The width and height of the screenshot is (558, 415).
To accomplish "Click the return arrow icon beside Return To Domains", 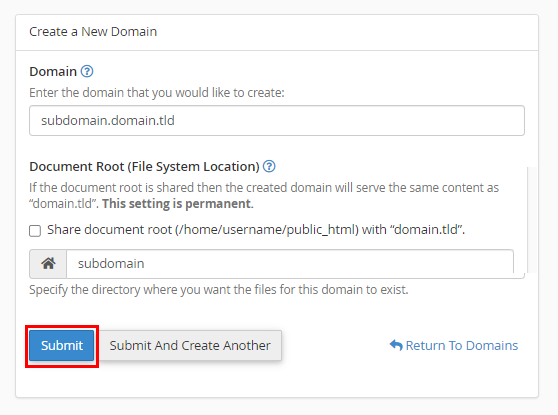I will pos(396,345).
